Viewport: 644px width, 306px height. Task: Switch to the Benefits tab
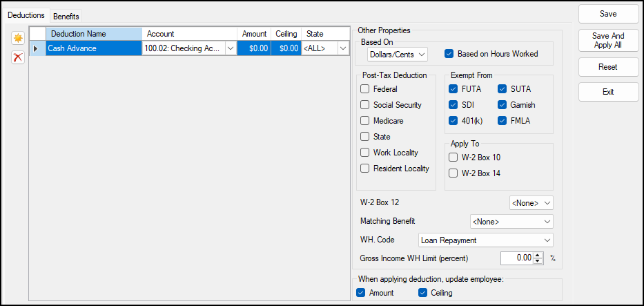(66, 16)
